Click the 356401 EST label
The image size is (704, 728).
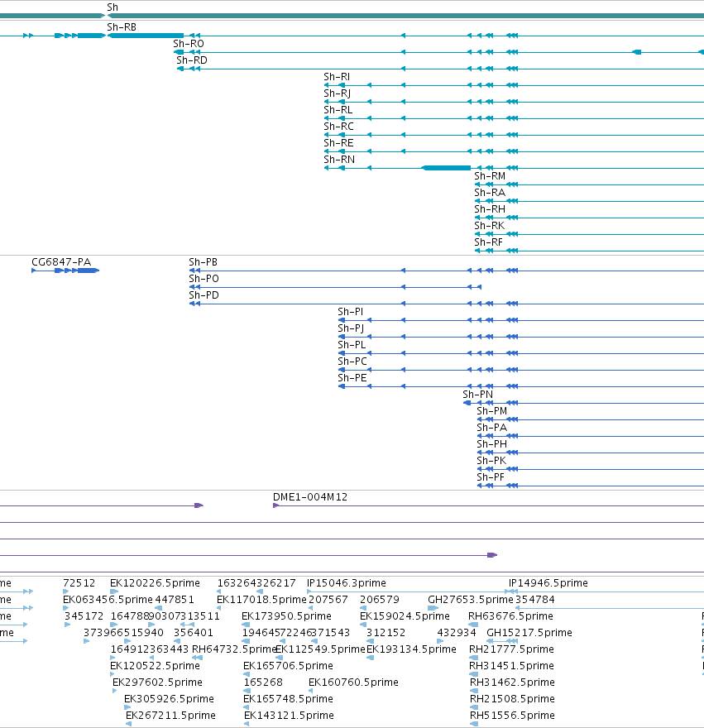pyautogui.click(x=194, y=633)
